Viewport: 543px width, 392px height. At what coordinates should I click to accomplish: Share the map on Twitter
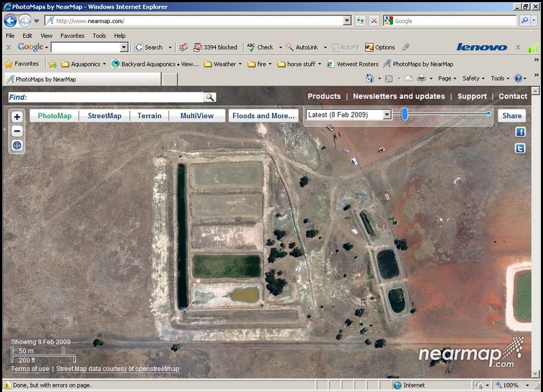click(521, 149)
